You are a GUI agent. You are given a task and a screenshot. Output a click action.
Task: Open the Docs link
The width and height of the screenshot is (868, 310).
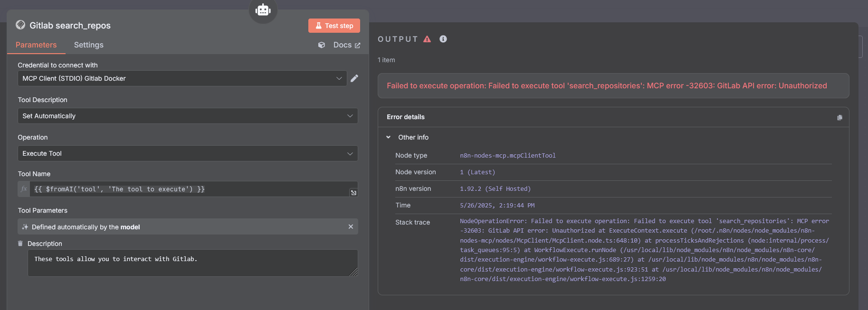pyautogui.click(x=347, y=45)
